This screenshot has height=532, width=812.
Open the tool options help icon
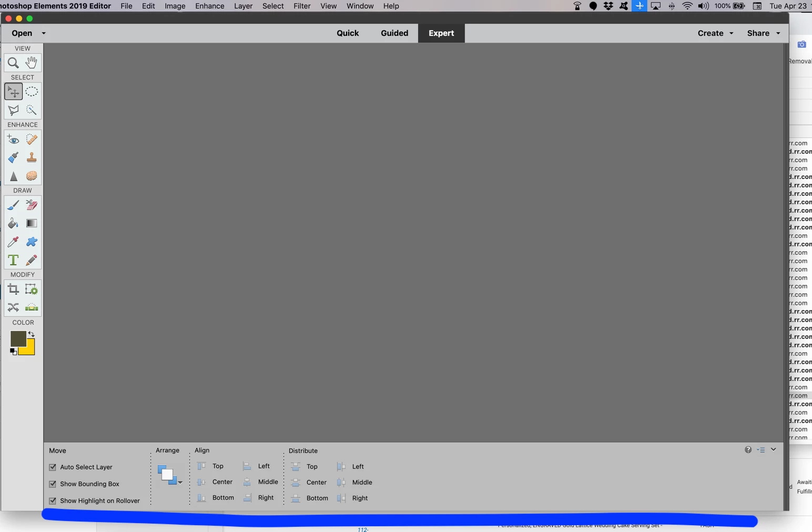pyautogui.click(x=748, y=449)
